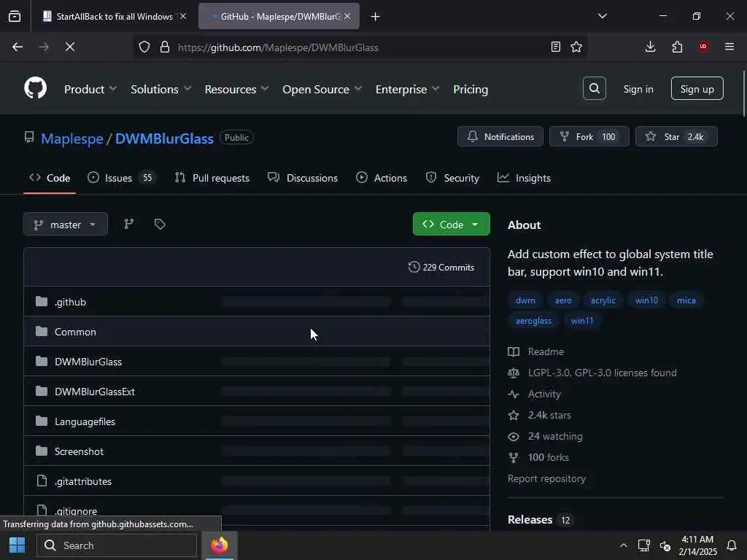
Task: Toggle reader view icon in address bar
Action: (555, 47)
